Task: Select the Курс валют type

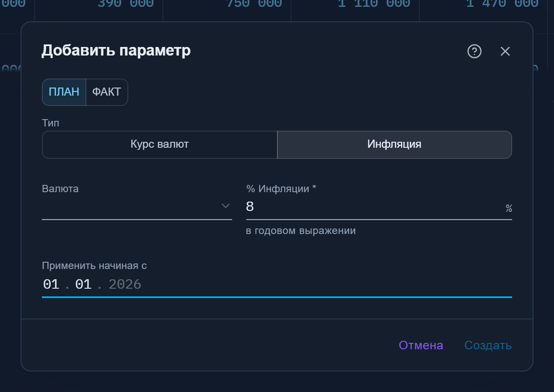Action: 160,144
